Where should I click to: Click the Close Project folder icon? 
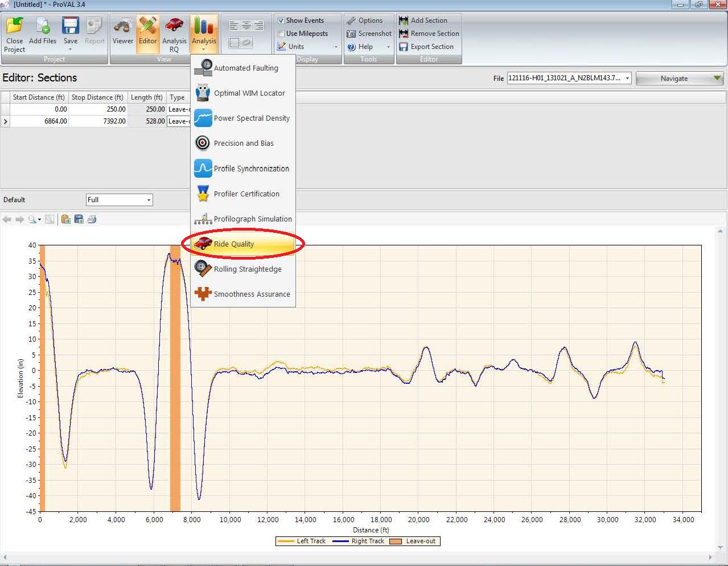point(14,26)
